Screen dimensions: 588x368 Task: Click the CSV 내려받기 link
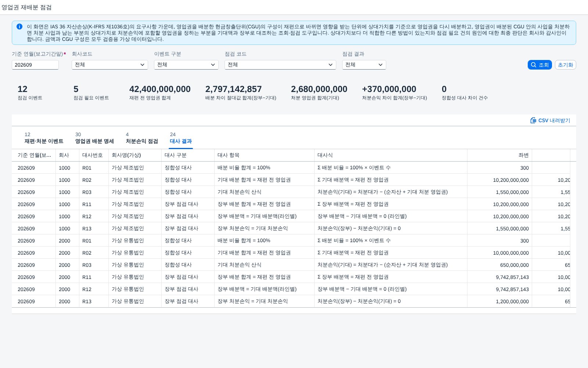point(550,120)
